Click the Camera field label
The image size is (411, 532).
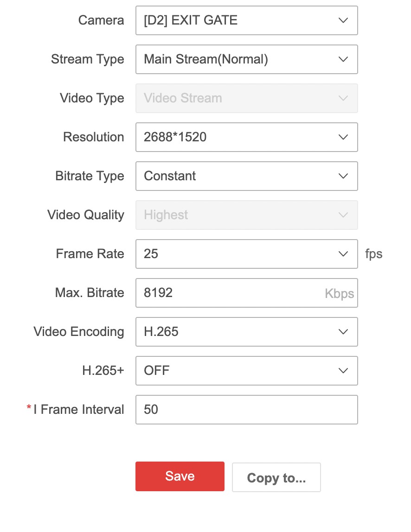click(101, 20)
